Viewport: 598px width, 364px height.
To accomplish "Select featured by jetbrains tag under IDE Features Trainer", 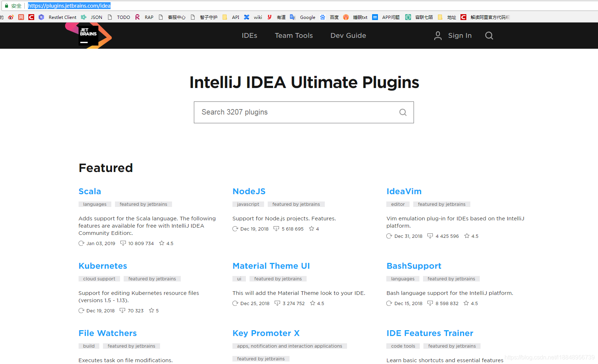I will point(452,346).
